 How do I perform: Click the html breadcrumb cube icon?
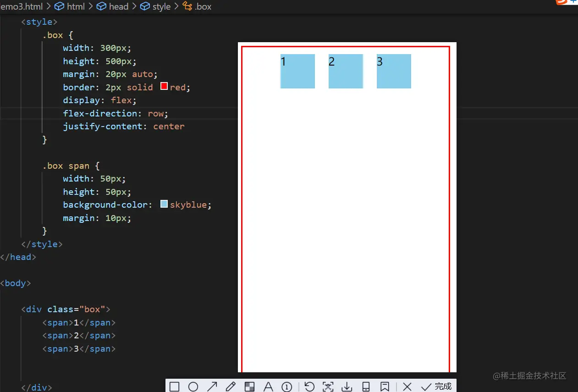pos(59,6)
